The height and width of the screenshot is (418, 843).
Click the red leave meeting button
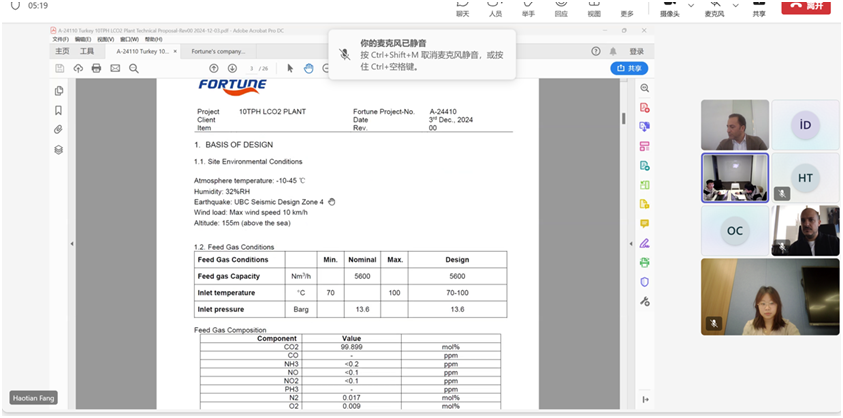807,6
